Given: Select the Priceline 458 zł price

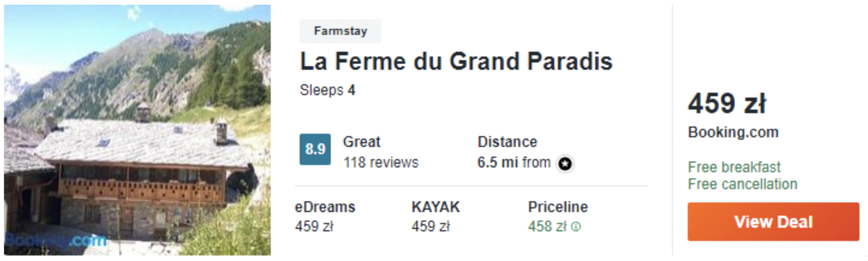Looking at the screenshot, I should click(547, 227).
